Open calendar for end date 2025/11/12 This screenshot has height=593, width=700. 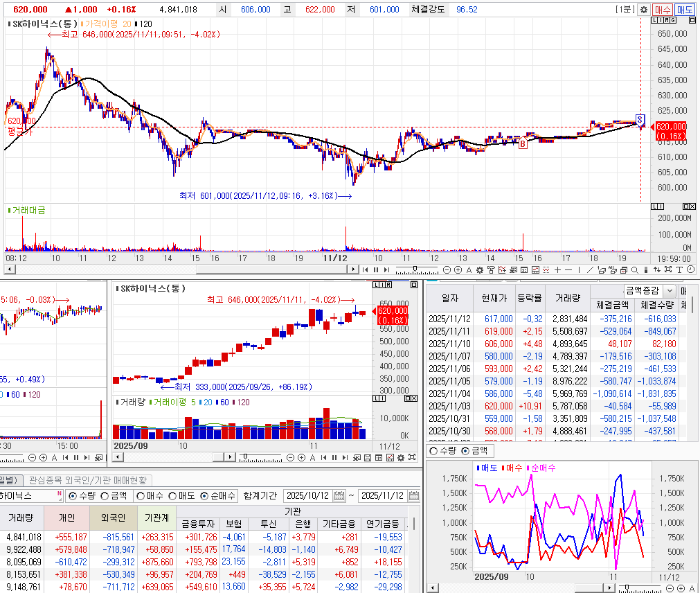[x=414, y=495]
